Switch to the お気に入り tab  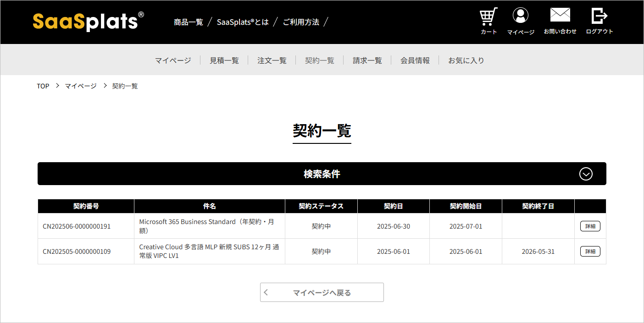[466, 60]
